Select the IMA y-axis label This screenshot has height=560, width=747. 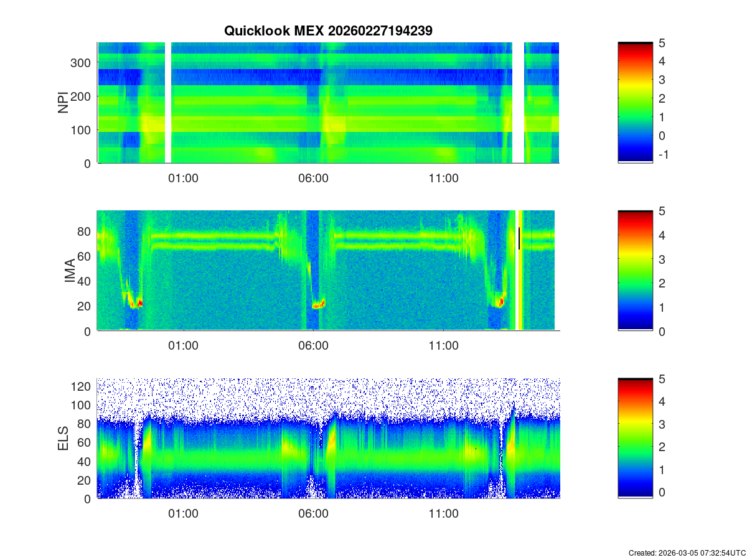[x=70, y=271]
